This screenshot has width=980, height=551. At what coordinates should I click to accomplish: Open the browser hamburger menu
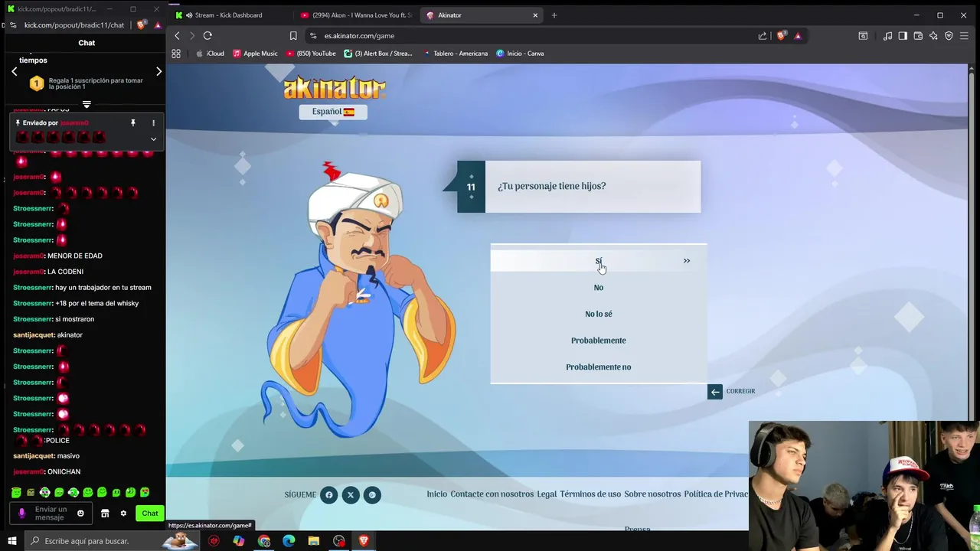(965, 36)
